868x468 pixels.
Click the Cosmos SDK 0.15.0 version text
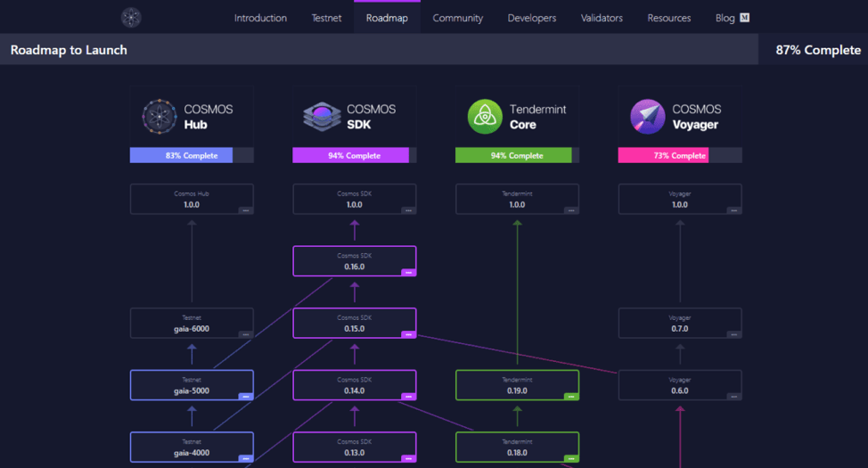coord(355,329)
